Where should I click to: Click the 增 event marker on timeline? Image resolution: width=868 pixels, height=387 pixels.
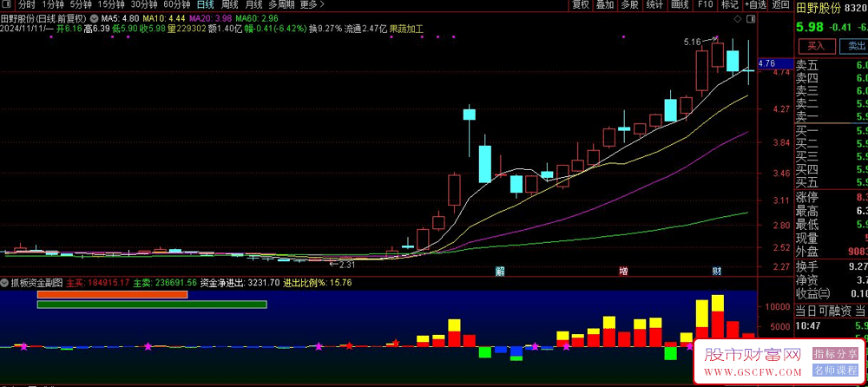tap(623, 272)
